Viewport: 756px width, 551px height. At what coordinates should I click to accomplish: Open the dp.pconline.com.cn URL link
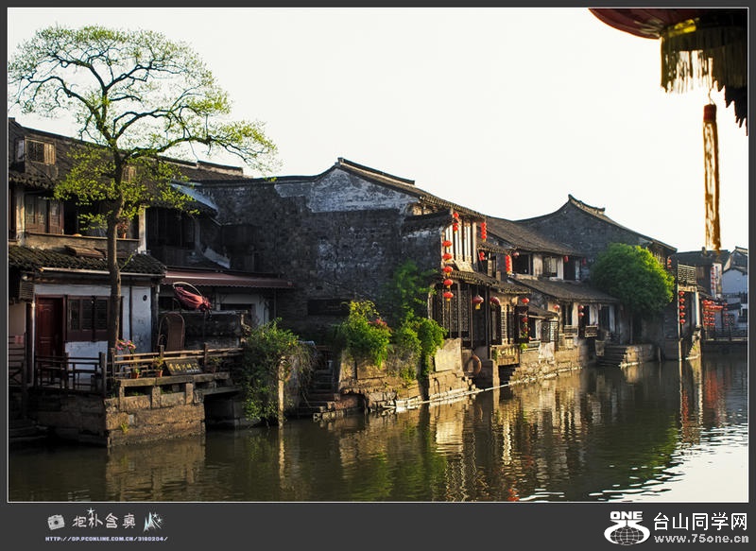[x=106, y=538]
